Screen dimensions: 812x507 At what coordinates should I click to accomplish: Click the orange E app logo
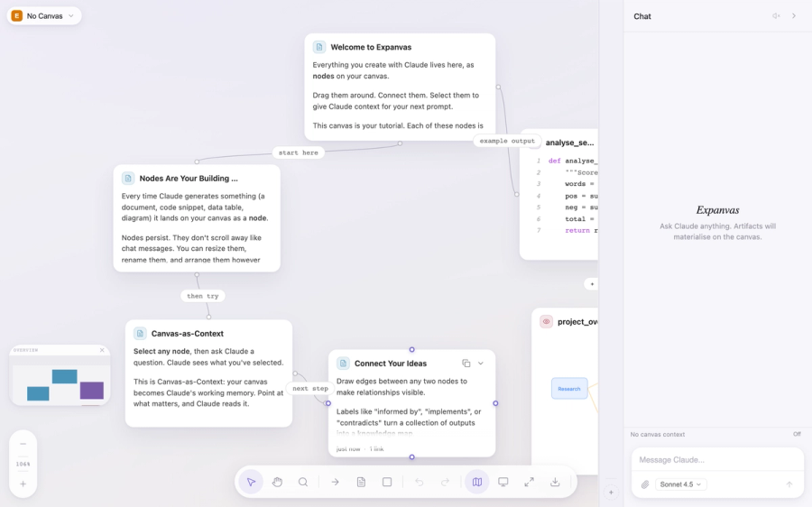click(x=16, y=16)
